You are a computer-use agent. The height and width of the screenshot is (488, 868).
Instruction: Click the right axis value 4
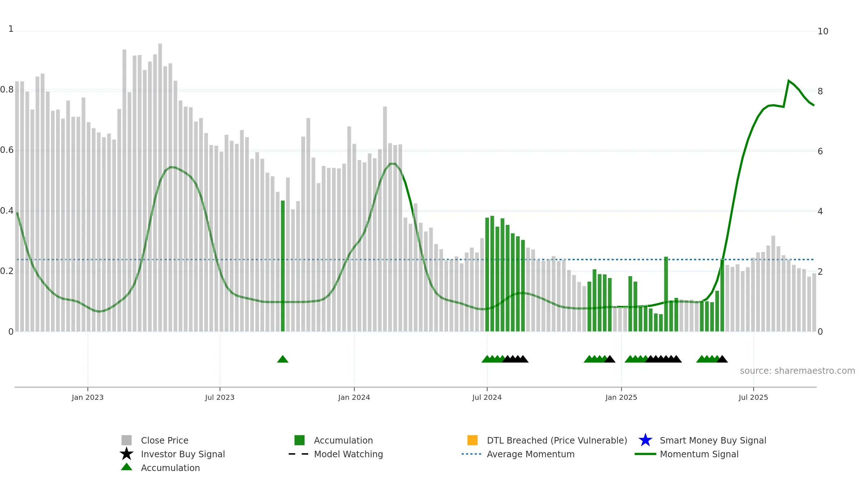tap(820, 211)
